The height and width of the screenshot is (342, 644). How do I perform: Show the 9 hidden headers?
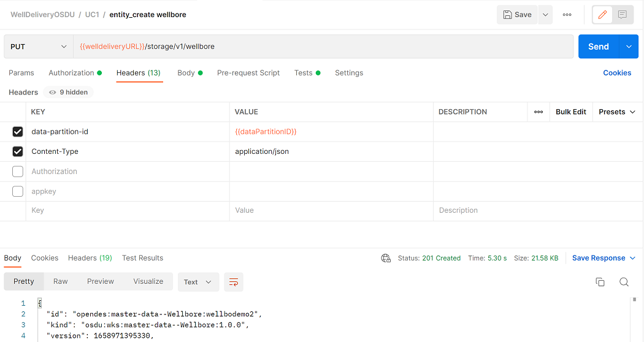(69, 93)
